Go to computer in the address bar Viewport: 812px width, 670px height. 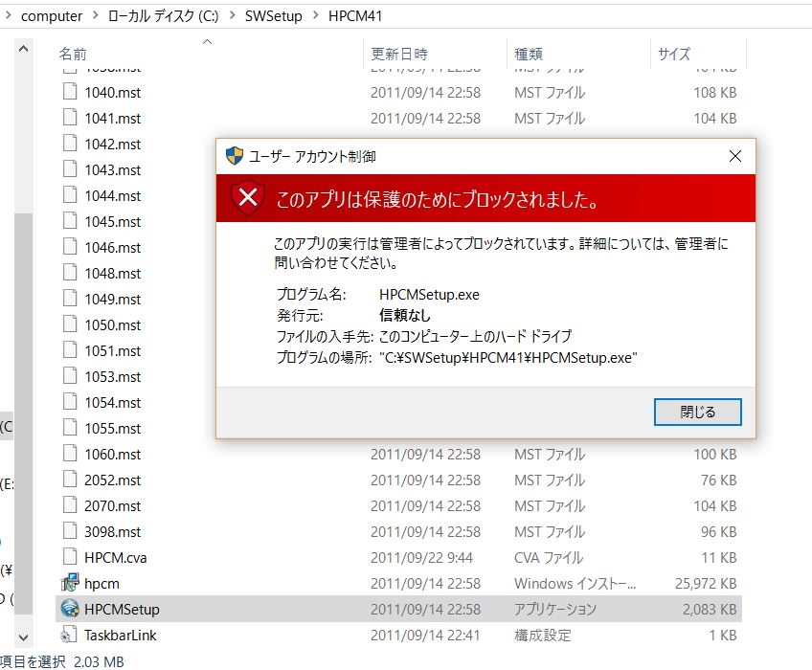(52, 16)
